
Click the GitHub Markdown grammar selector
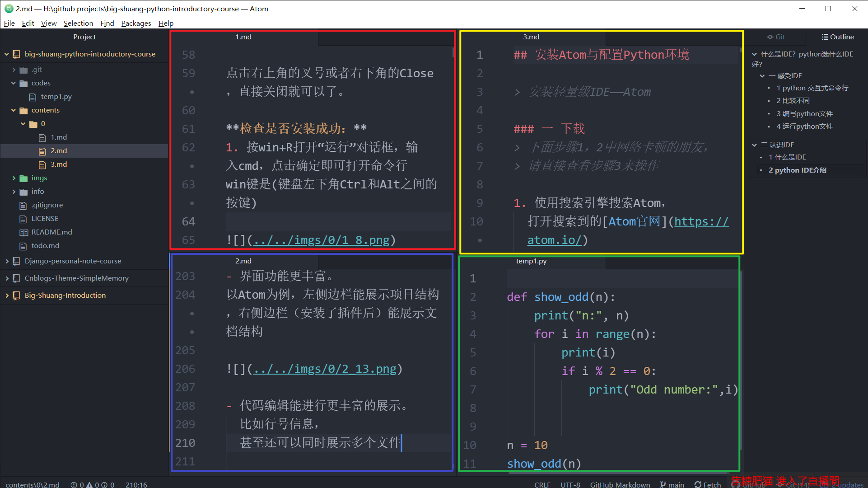[620, 484]
